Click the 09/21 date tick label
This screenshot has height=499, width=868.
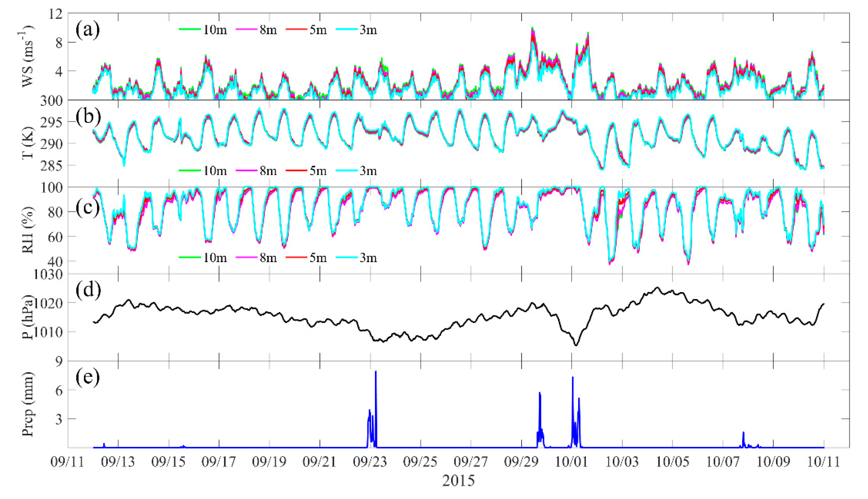point(319,462)
